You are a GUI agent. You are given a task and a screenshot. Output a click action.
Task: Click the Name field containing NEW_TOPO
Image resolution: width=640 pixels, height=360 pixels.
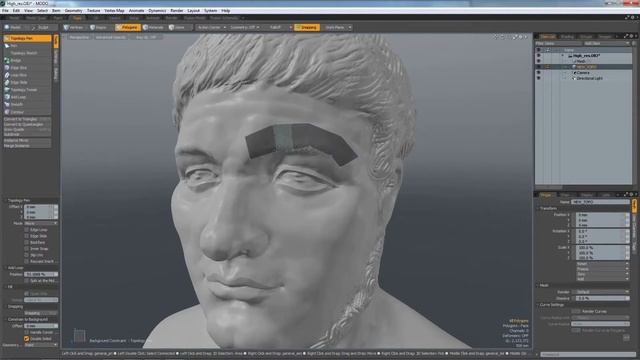(x=600, y=202)
